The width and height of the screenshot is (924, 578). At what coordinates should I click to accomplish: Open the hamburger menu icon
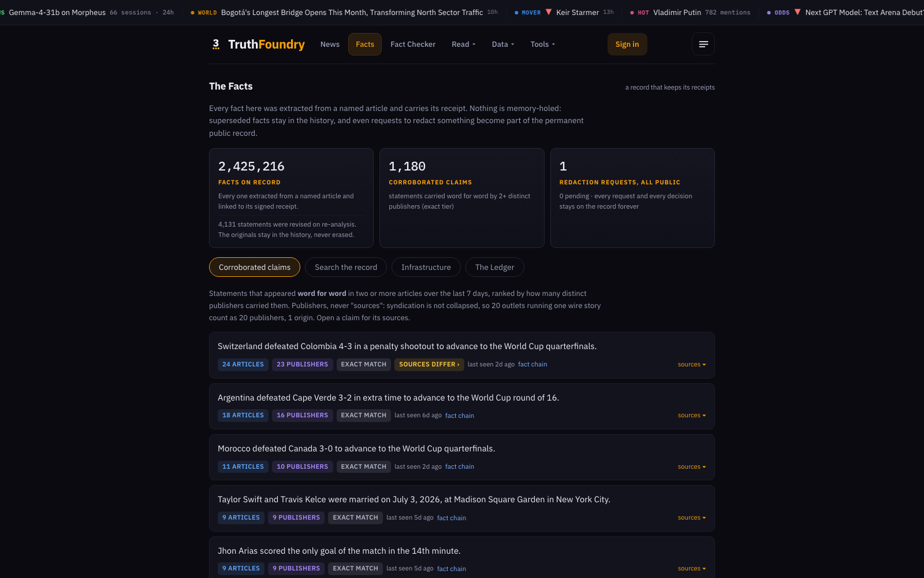(703, 44)
